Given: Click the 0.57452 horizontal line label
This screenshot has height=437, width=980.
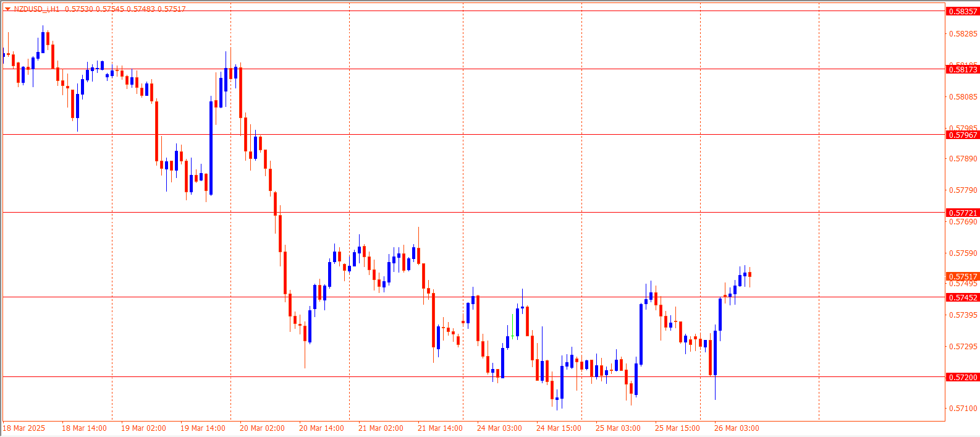Looking at the screenshot, I should pos(963,297).
